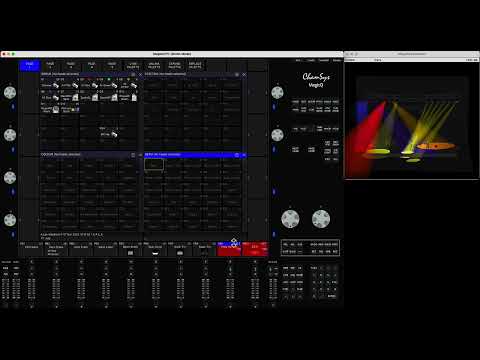Click the 3D stage view in visualiser window
The height and width of the screenshot is (360, 480).
point(412,120)
